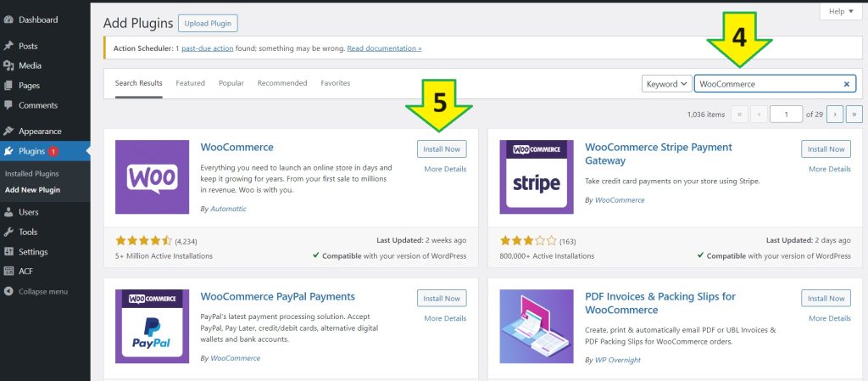This screenshot has height=381, width=868.
Task: Go to next results page arrow
Action: 835,115
